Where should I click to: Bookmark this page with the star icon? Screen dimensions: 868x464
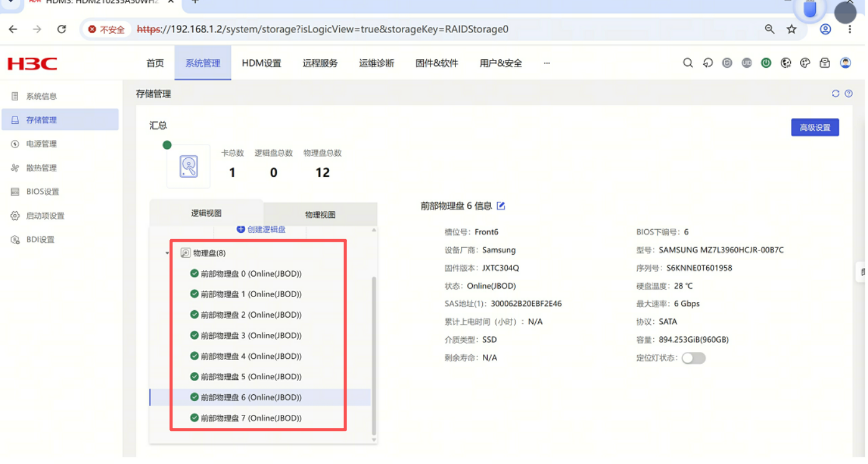coord(791,29)
